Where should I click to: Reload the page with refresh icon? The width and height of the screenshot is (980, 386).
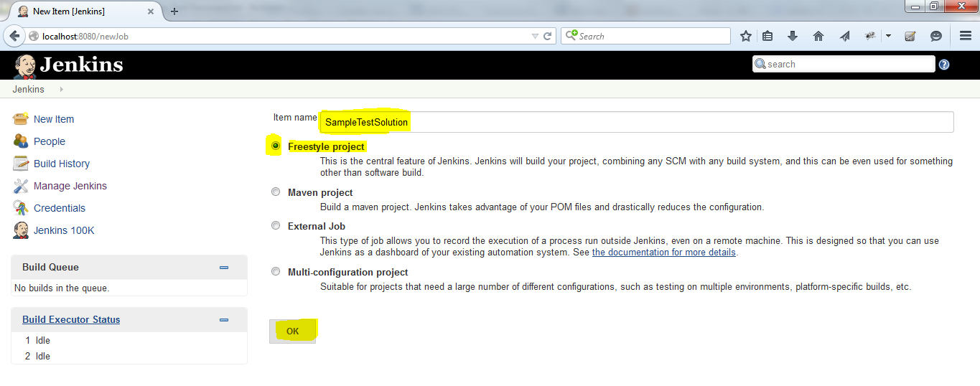[x=548, y=36]
